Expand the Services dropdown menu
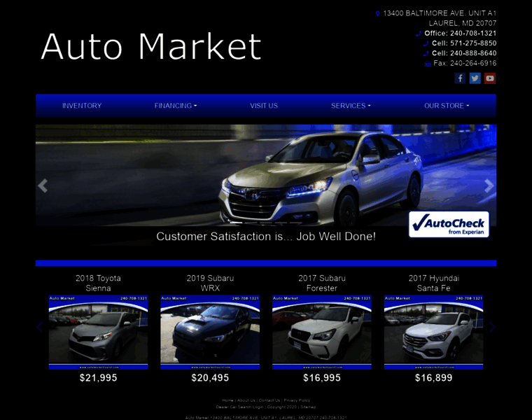The image size is (532, 420). point(351,106)
